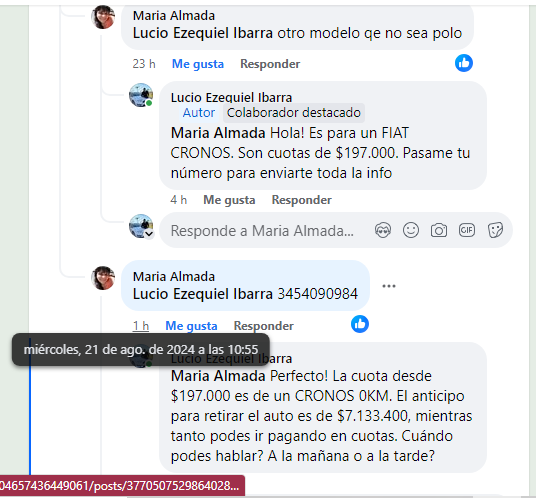Click like reaction badge on polo comment
536x498 pixels.
464,63
